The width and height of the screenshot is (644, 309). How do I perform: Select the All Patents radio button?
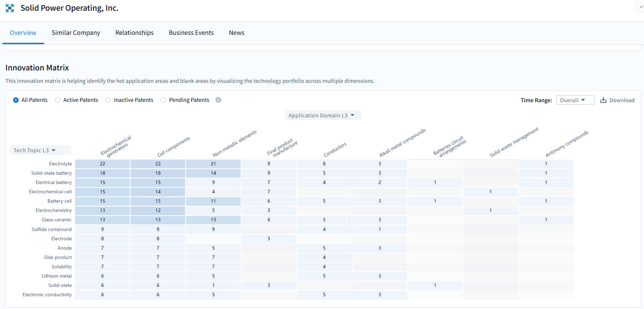[16, 100]
